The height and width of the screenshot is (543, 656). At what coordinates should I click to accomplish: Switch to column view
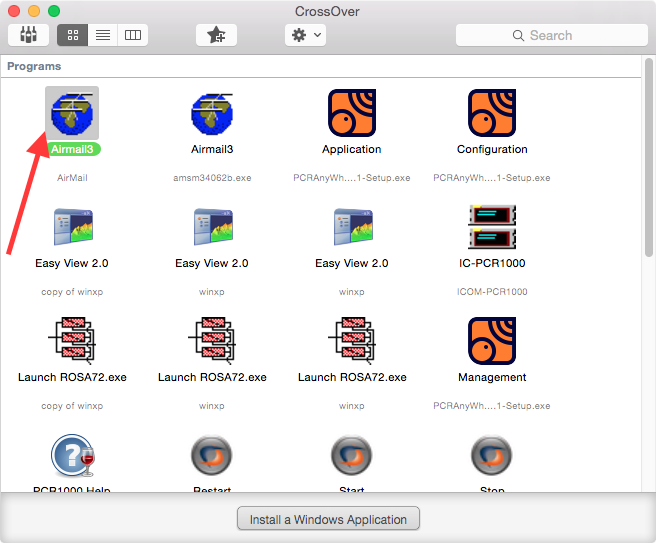tap(133, 35)
